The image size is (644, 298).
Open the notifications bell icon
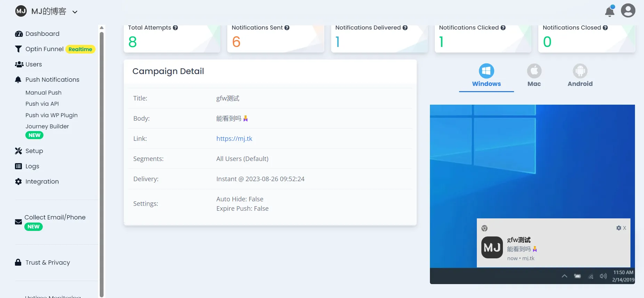pos(610,11)
